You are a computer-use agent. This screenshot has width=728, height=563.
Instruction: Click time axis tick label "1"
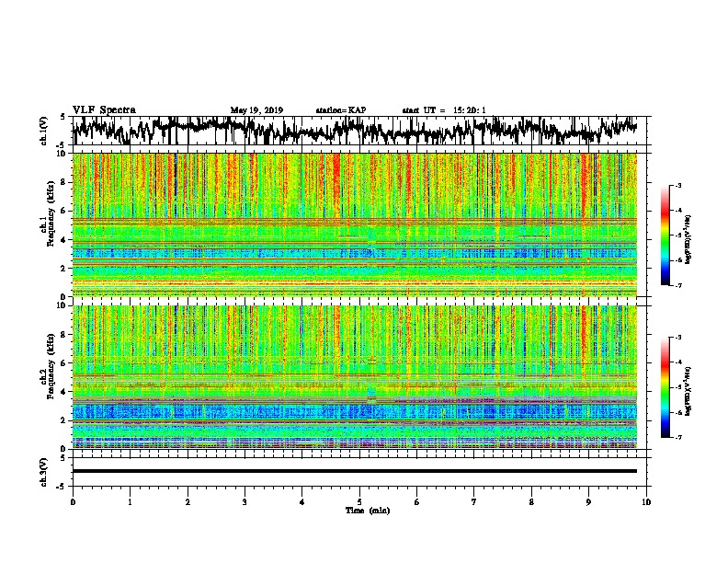pos(130,501)
